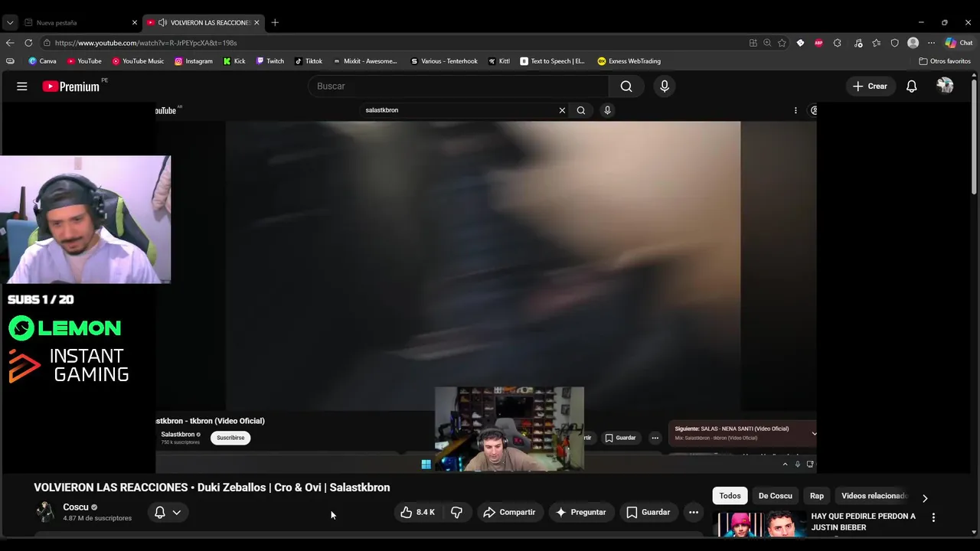Open Instagram bookmark
Viewport: 980px width, 551px height.
coord(193,61)
